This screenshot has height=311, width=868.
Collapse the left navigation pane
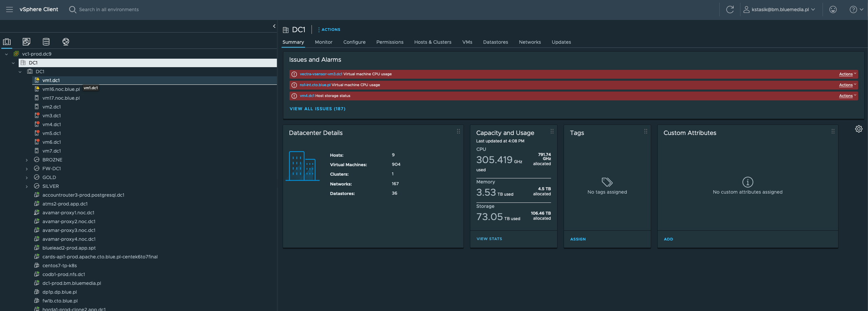point(274,26)
